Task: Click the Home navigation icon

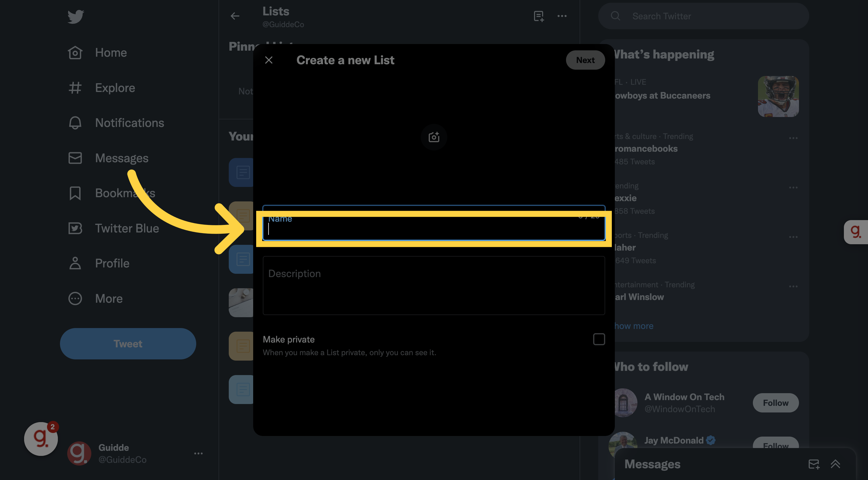Action: click(74, 52)
